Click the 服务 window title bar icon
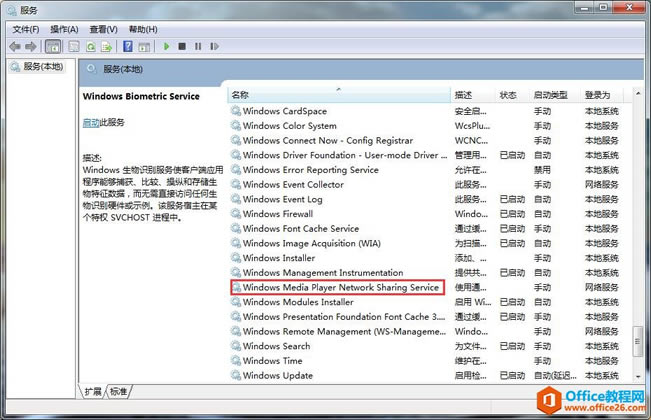The image size is (651, 420). pyautogui.click(x=12, y=10)
